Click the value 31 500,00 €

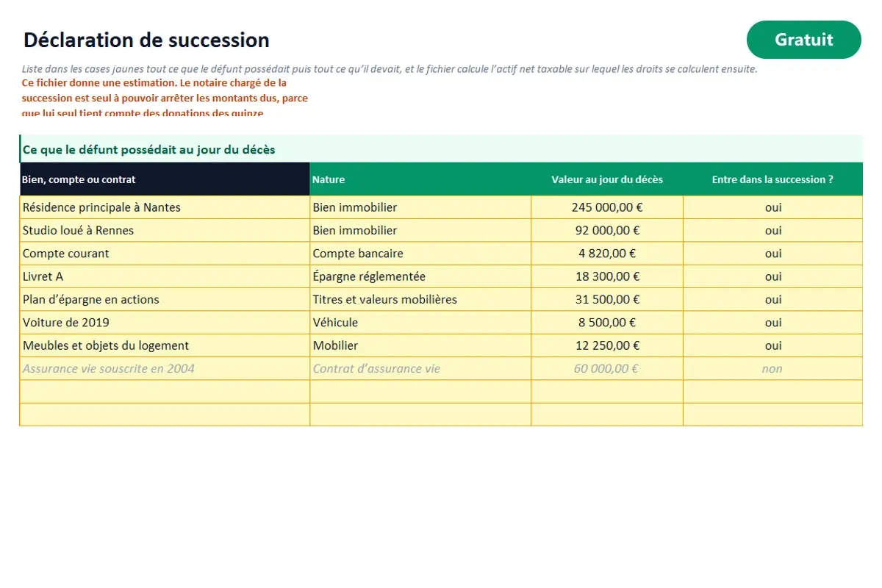point(607,299)
